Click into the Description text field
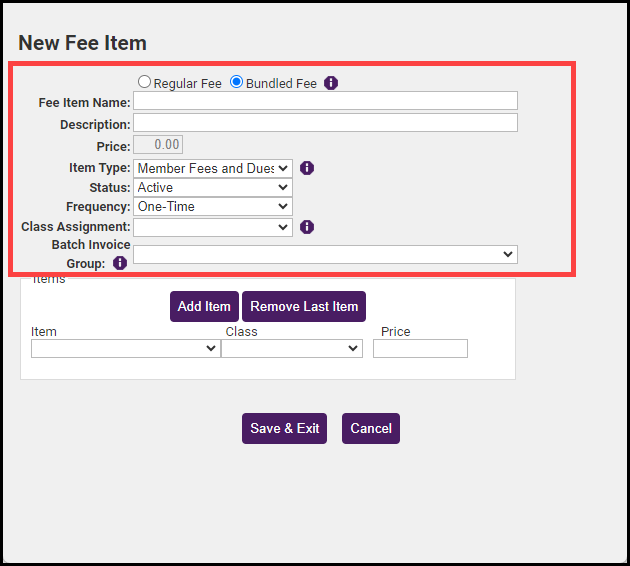630x566 pixels. [x=325, y=123]
